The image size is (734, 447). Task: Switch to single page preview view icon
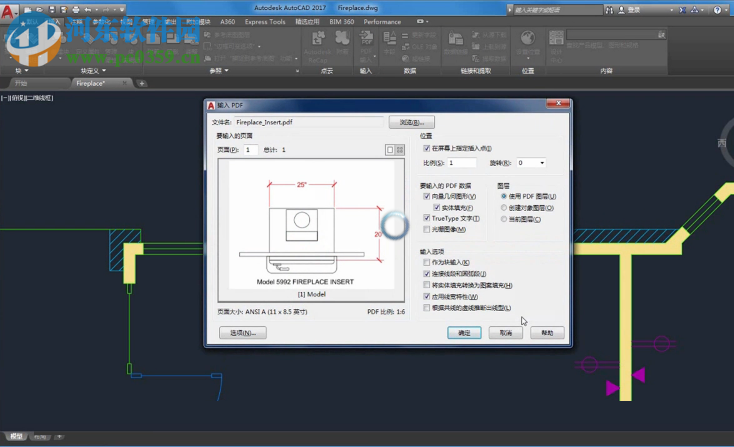click(390, 150)
